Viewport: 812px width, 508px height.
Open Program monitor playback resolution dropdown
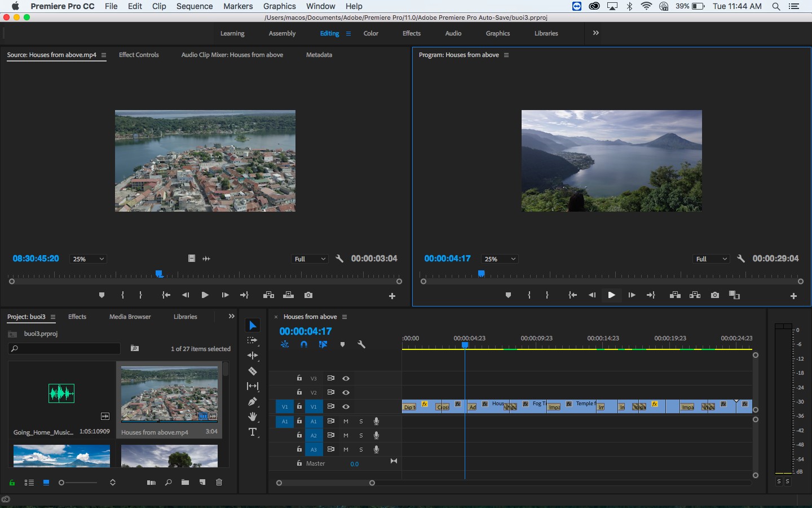[x=712, y=259]
